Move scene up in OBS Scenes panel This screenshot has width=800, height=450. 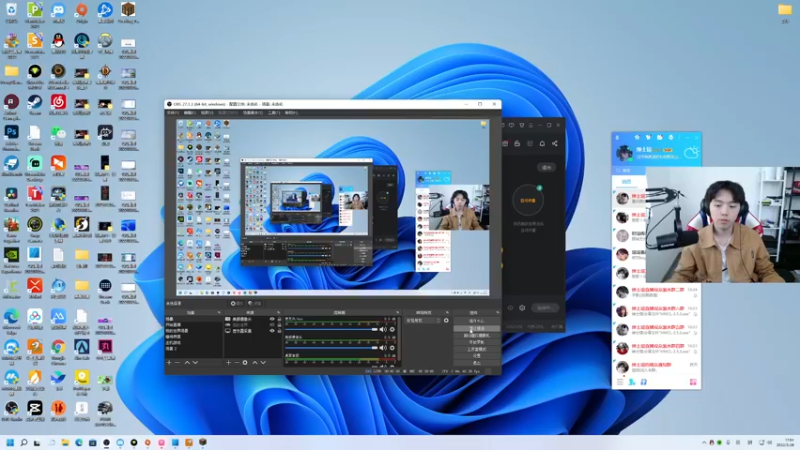pos(187,363)
